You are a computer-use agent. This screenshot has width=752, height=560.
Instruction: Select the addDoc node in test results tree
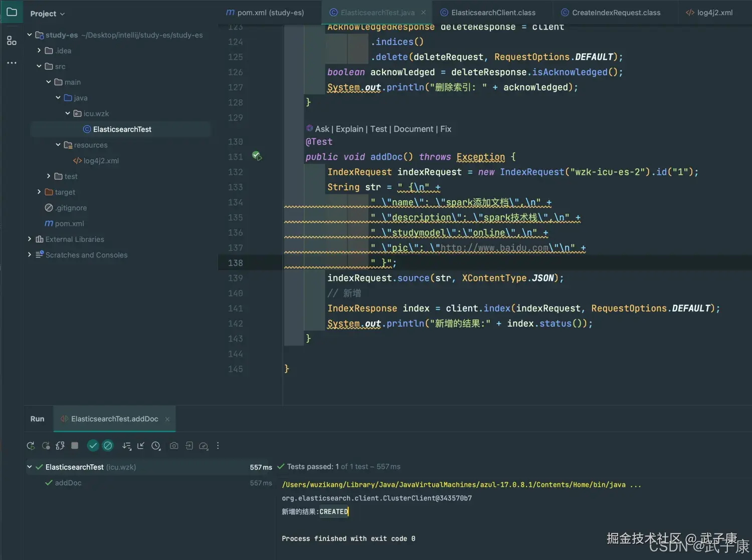68,482
